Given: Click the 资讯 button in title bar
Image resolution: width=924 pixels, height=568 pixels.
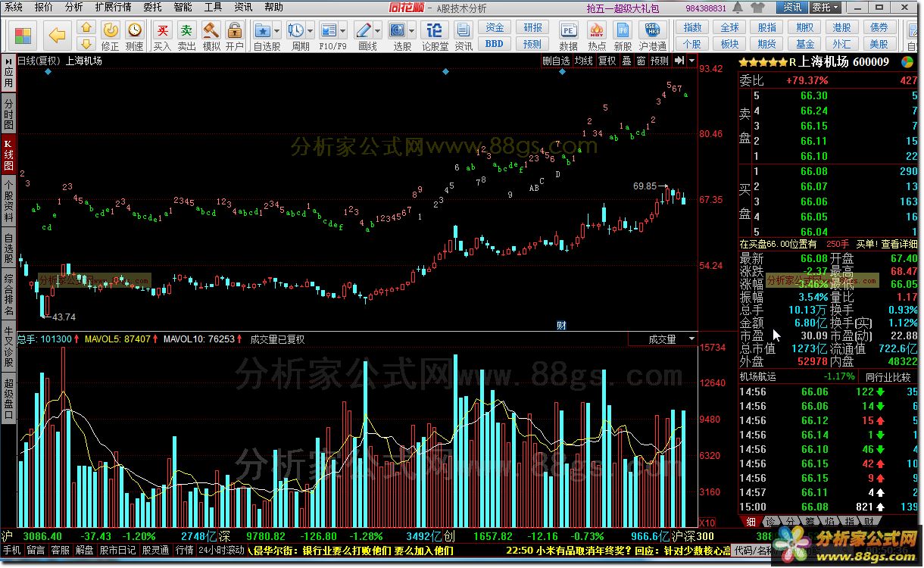Looking at the screenshot, I should [791, 8].
